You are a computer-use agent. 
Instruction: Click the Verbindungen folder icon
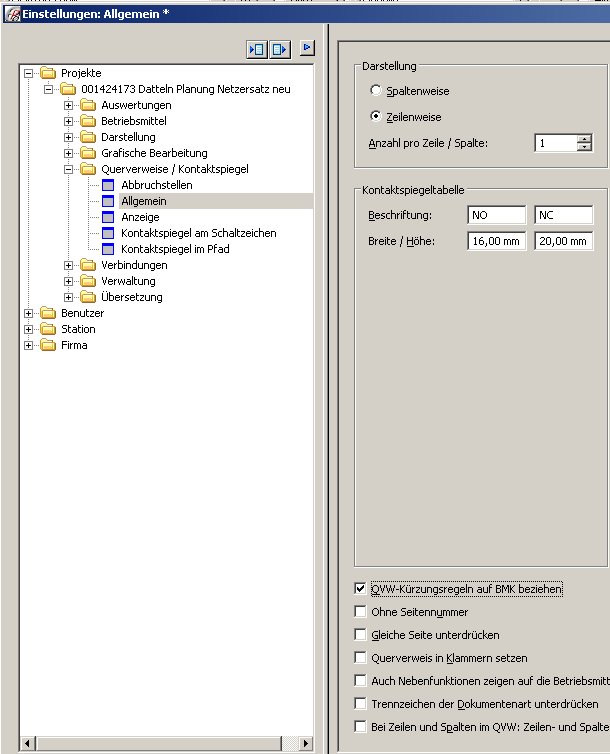tap(88, 265)
